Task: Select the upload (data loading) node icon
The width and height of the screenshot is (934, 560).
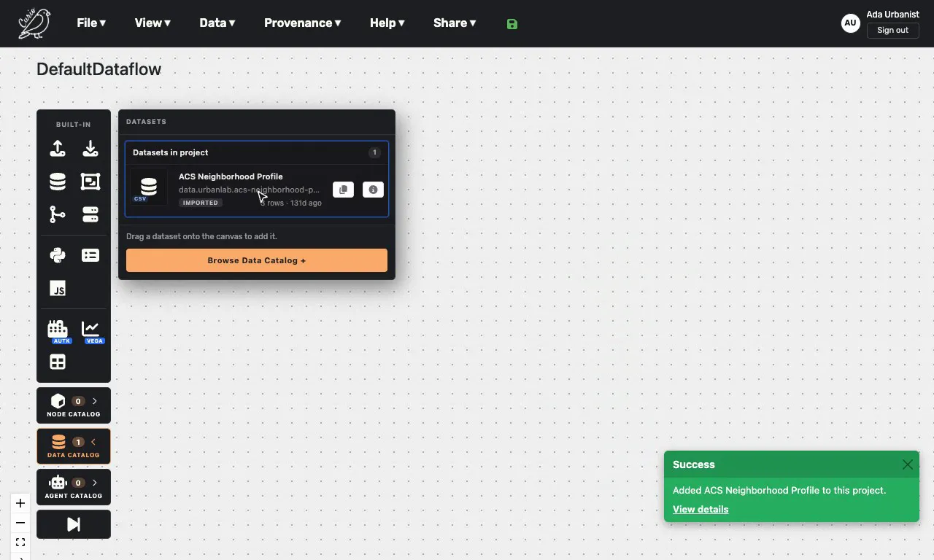Action: coord(58,149)
